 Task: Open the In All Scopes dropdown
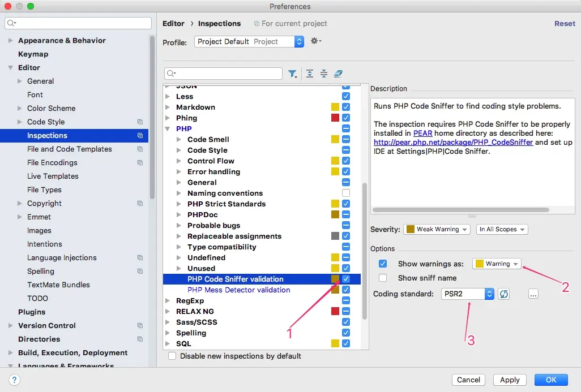502,229
